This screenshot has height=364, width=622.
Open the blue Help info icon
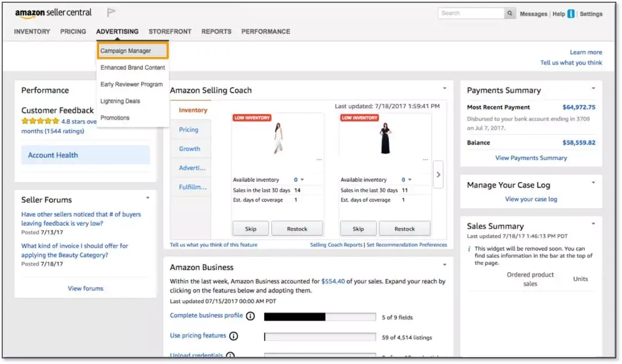click(571, 14)
